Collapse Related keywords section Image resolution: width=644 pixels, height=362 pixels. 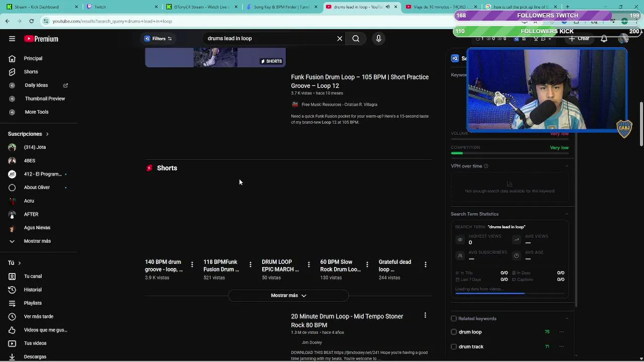tap(567, 319)
